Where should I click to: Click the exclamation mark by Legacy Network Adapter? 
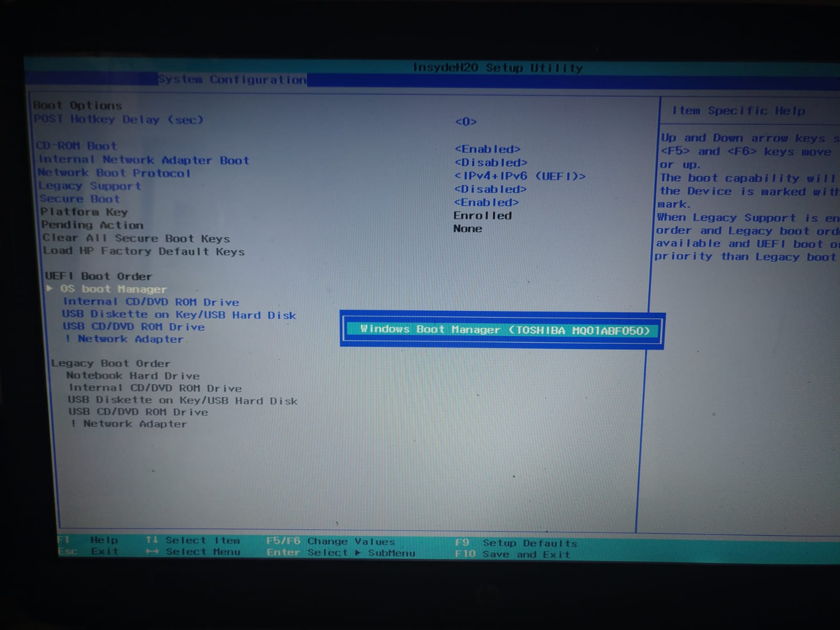[x=73, y=424]
